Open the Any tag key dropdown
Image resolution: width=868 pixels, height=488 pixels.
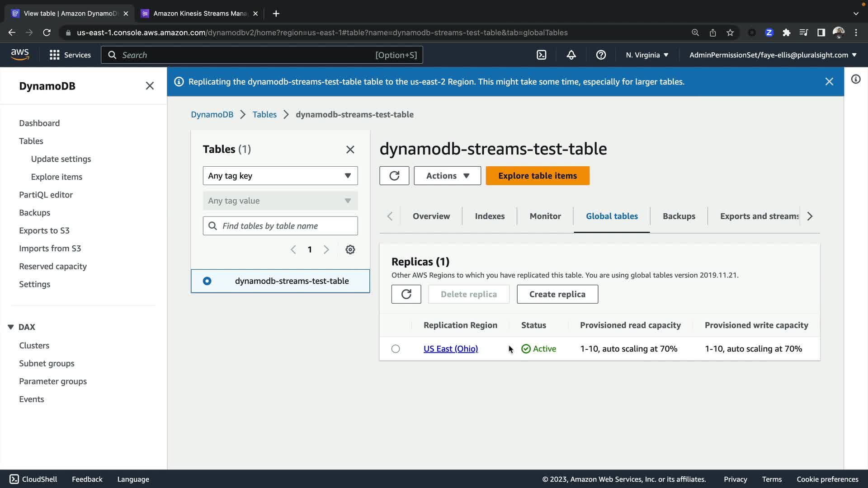(x=280, y=176)
